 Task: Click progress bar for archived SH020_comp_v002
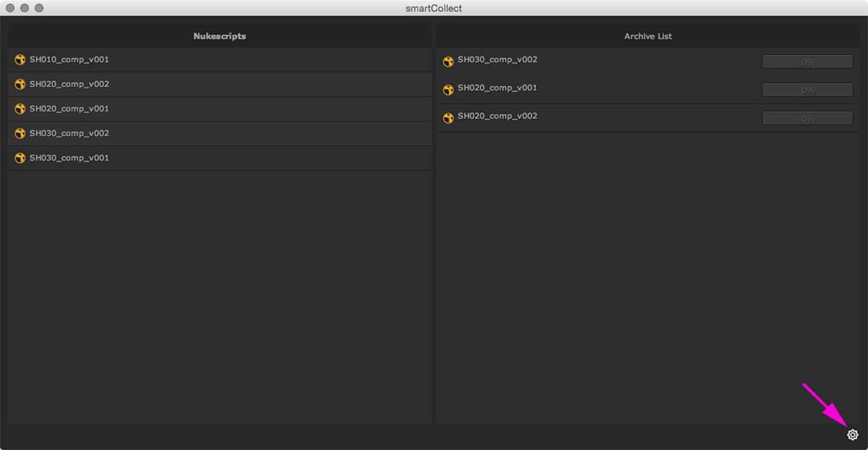click(x=807, y=119)
